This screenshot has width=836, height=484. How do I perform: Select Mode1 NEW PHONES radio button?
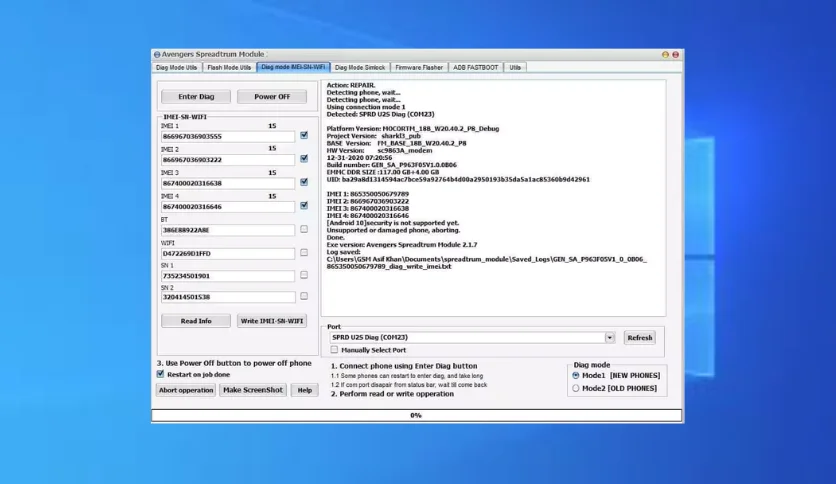point(576,375)
